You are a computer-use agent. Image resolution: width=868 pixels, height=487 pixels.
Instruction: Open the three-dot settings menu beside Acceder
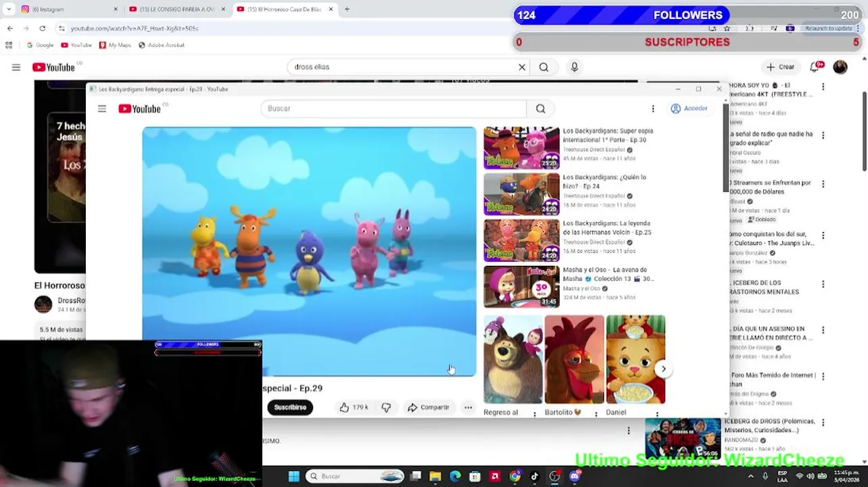point(653,109)
